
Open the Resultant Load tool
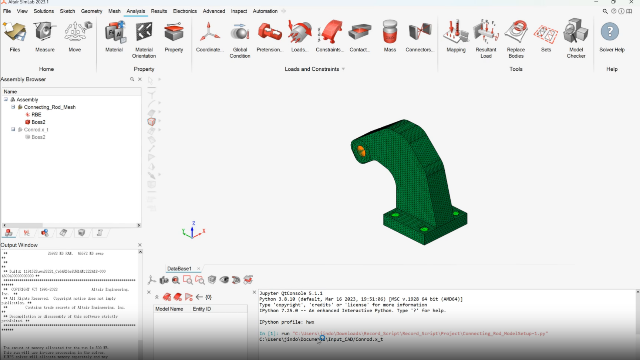point(486,39)
